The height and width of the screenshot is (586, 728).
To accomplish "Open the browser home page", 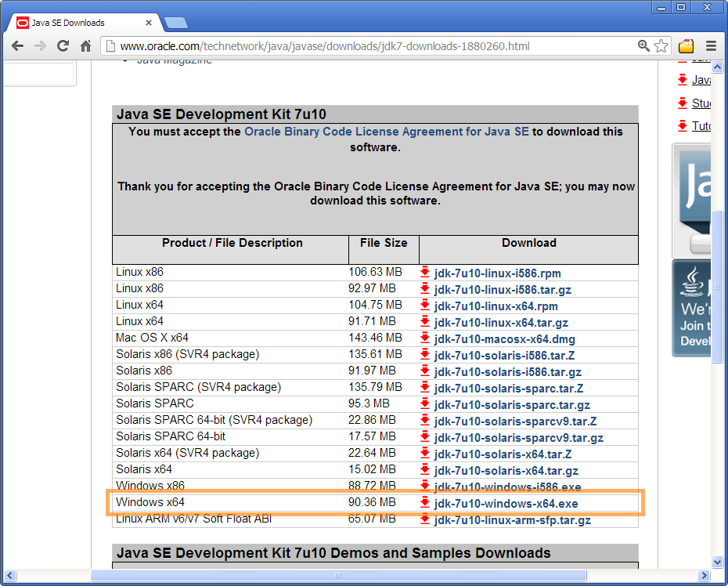I will point(85,46).
